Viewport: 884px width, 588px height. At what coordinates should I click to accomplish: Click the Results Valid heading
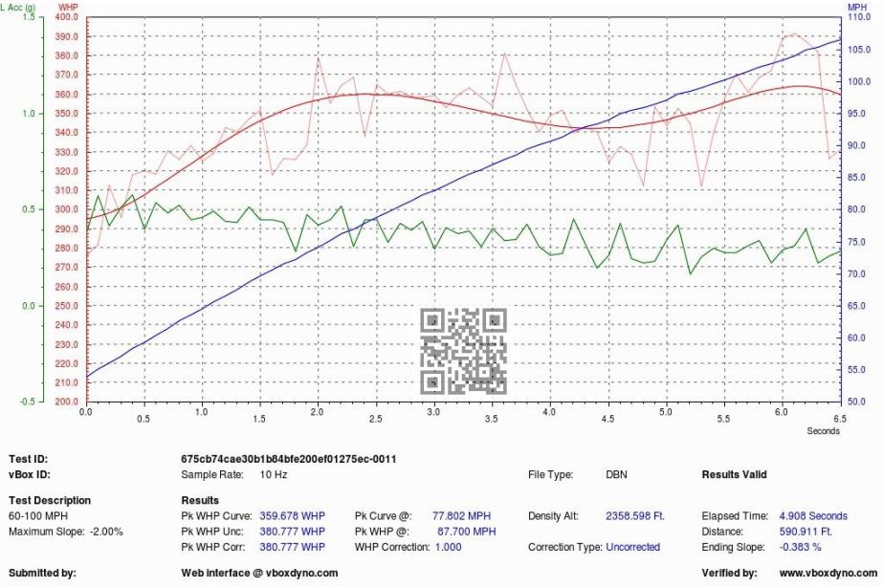[x=734, y=474]
